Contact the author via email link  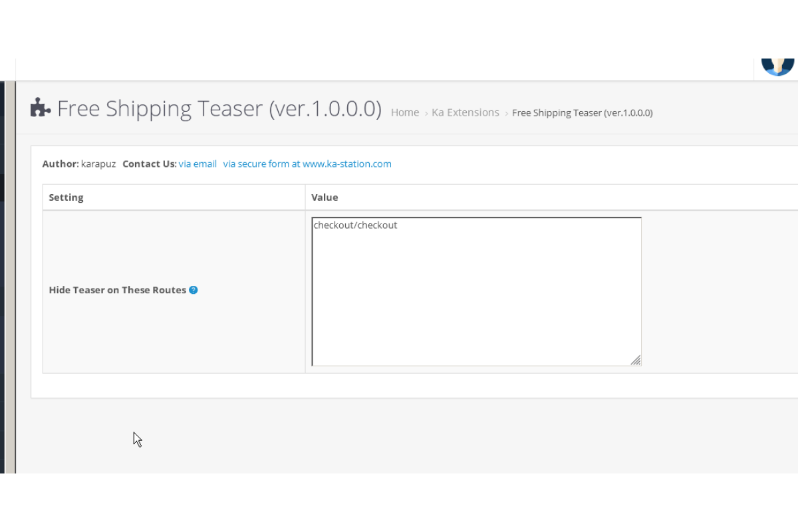[198, 164]
